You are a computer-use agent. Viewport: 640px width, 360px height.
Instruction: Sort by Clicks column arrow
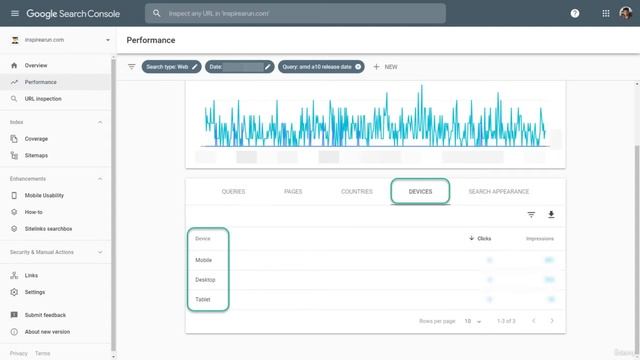[471, 238]
